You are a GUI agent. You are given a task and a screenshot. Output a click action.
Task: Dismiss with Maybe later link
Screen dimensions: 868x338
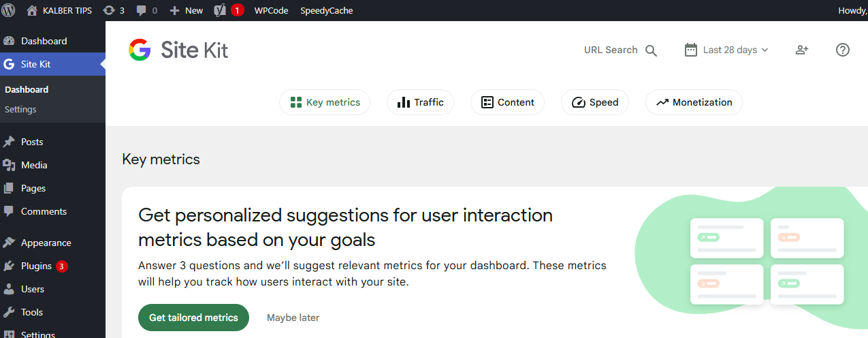[293, 318]
